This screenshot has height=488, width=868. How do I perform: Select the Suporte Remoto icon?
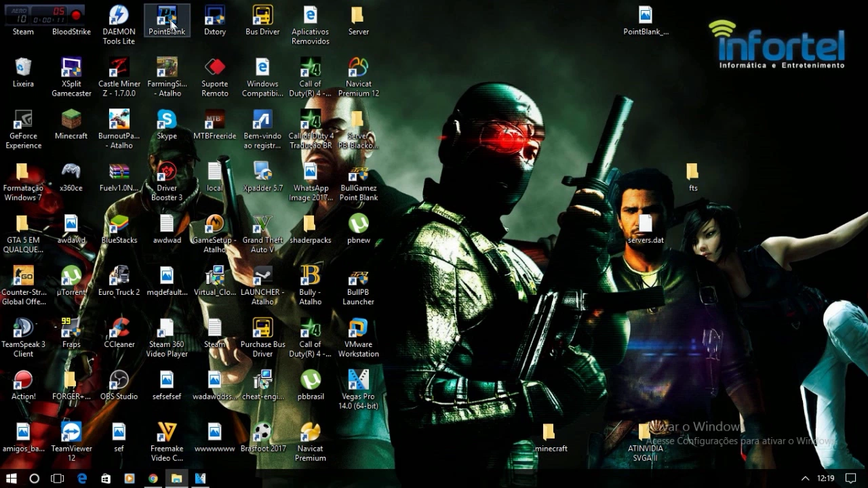[215, 77]
